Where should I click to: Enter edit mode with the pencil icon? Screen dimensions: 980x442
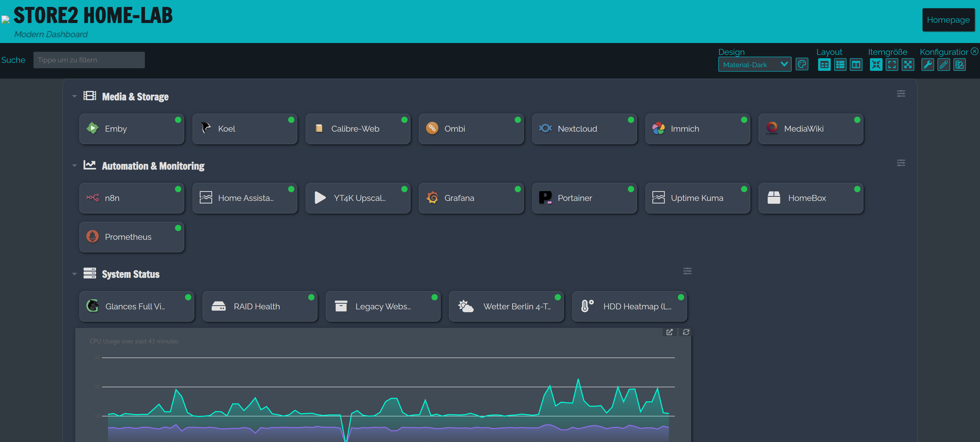943,65
